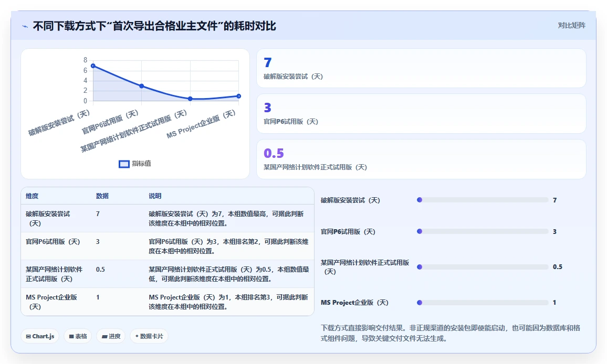
Task: Click the data card showing 3
Action: click(x=421, y=114)
